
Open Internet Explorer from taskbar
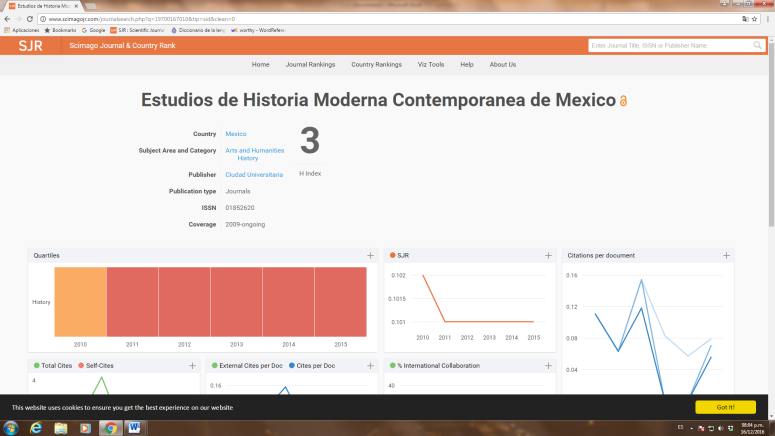click(36, 427)
